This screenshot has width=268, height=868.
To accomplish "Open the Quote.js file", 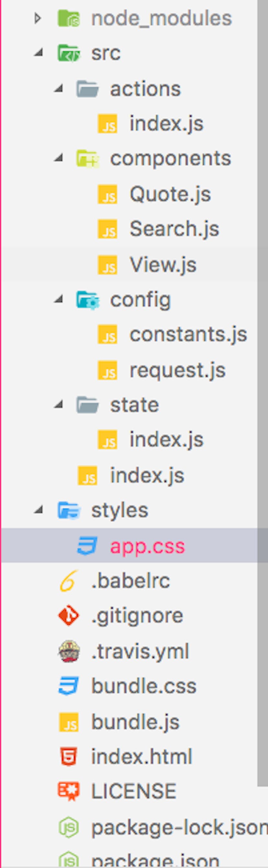I will point(171,195).
